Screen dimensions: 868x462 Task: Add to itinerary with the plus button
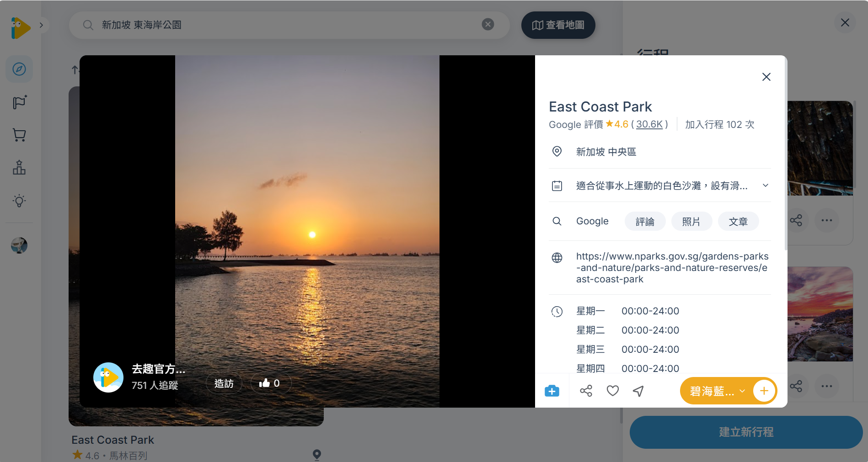click(764, 391)
